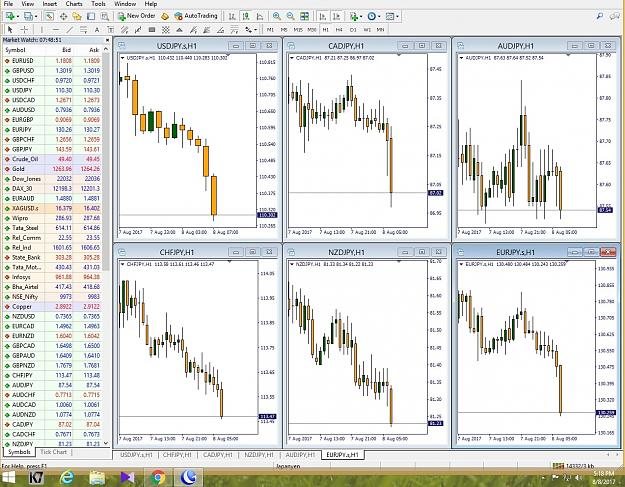This screenshot has width=625, height=487.
Task: Open the Tools menu
Action: (98, 4)
